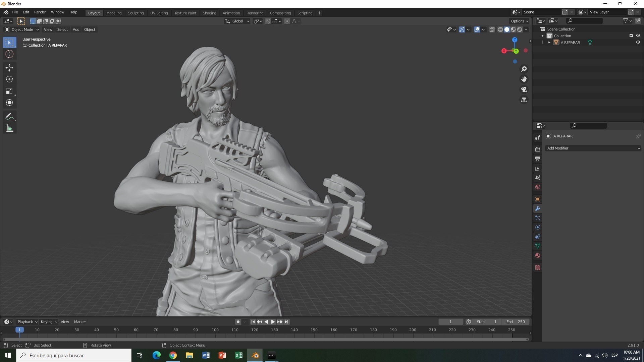Activate the Measure tool
Viewport: 644px width, 362px height.
pos(9,128)
